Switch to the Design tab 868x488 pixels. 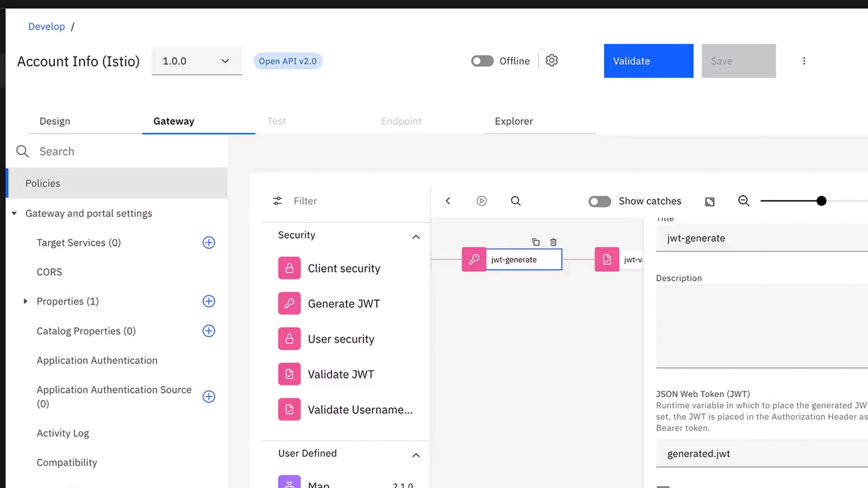point(55,121)
